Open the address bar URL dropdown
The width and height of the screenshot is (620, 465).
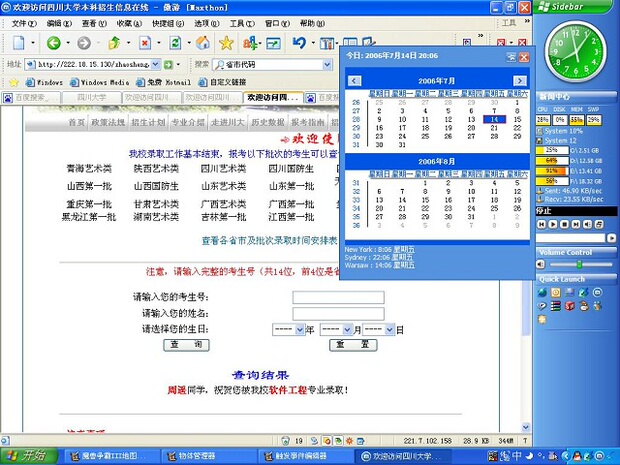click(155, 64)
